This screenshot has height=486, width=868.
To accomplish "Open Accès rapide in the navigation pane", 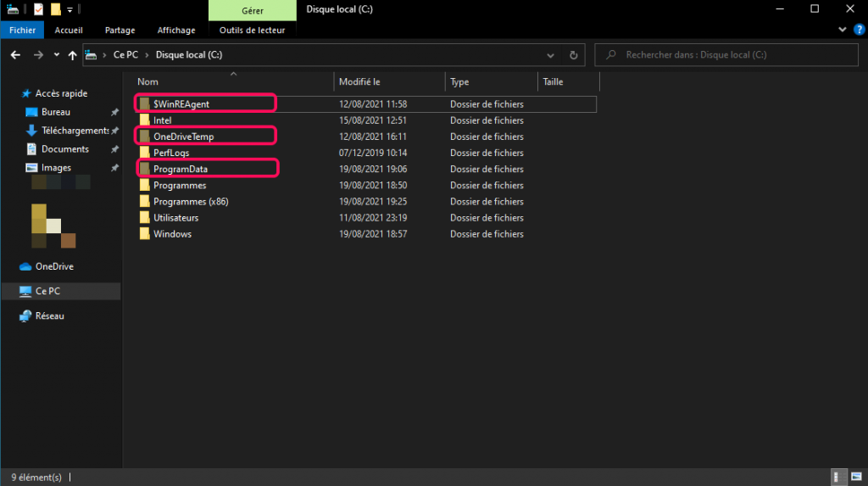I will (61, 93).
